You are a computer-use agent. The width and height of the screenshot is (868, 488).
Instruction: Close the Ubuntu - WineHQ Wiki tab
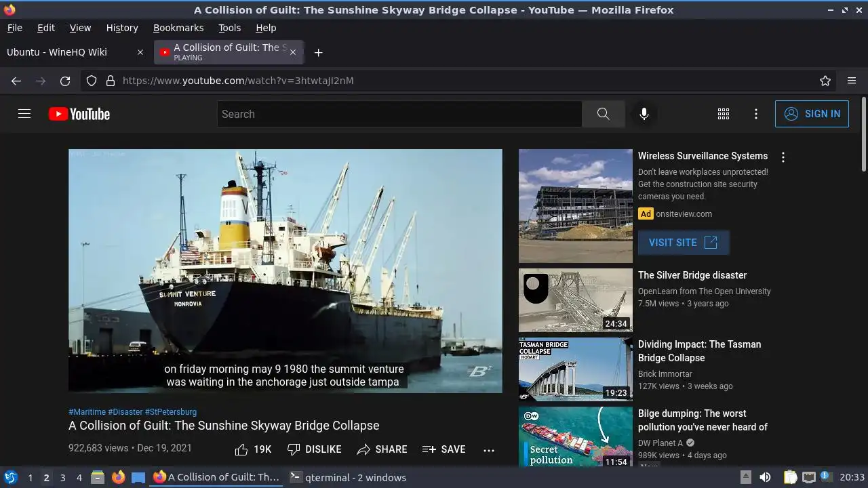click(x=140, y=52)
